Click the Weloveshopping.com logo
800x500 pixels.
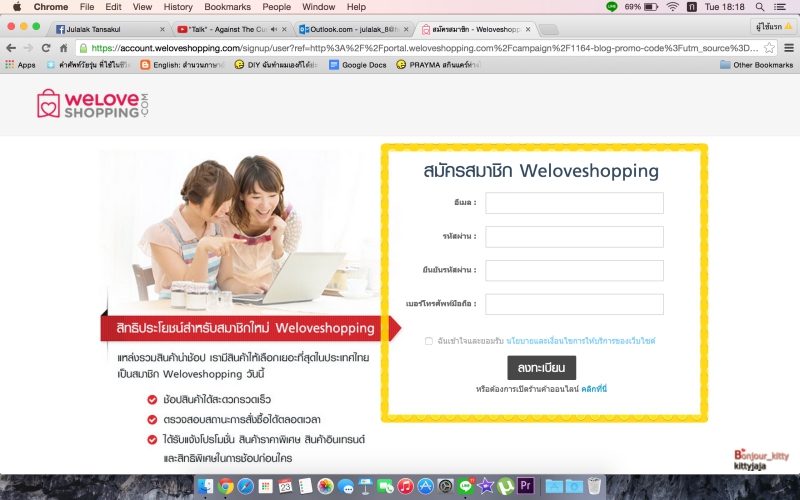[x=93, y=104]
